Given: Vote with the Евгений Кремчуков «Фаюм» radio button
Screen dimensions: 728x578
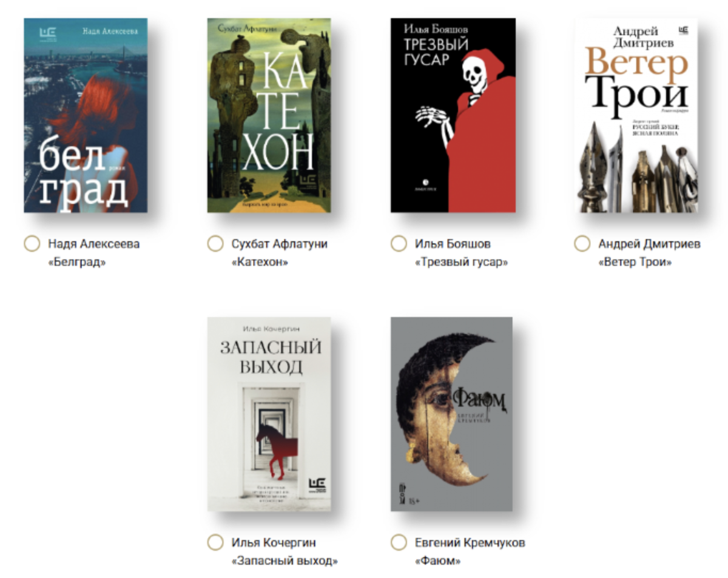Looking at the screenshot, I should [399, 542].
